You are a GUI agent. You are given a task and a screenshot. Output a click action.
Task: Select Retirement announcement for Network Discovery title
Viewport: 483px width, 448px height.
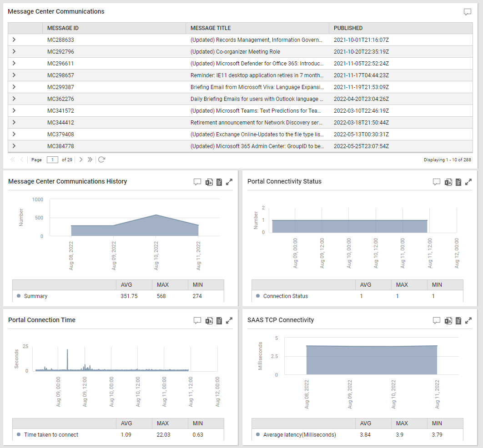257,123
